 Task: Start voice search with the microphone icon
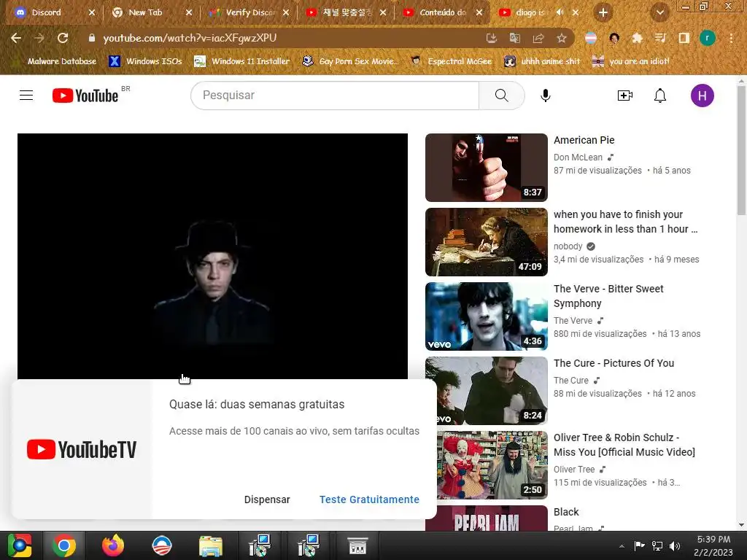pos(546,96)
